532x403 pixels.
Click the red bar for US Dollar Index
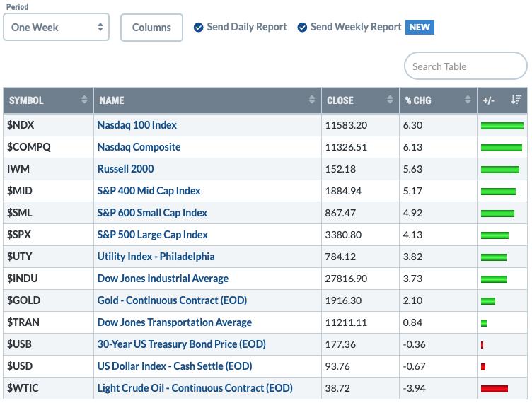coord(483,367)
